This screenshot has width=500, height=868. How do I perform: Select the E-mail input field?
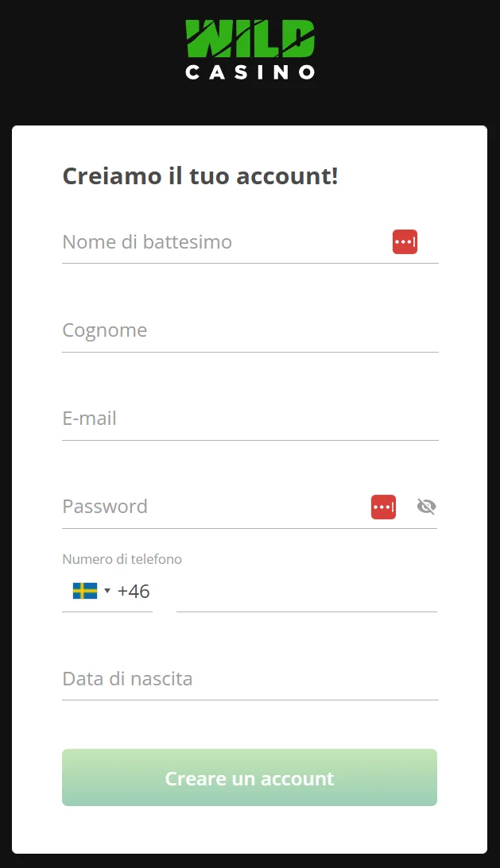pos(250,419)
